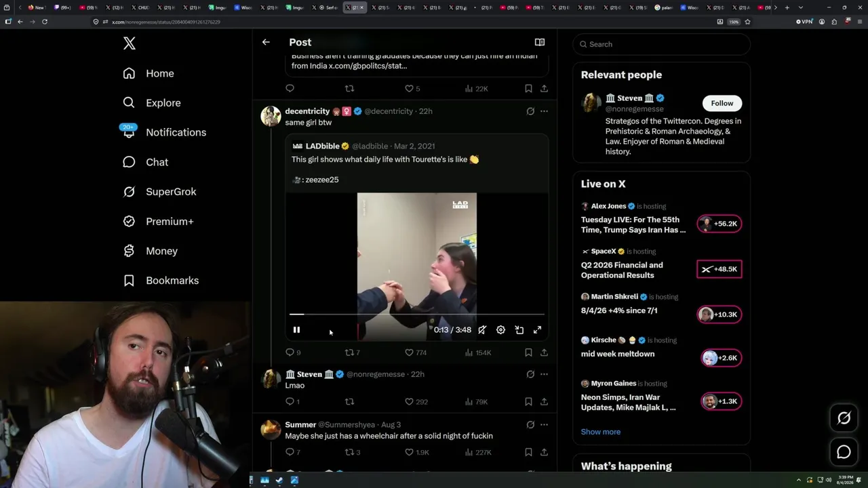Follow Steven in Relevant people
Viewport: 868px width, 488px height.
722,103
